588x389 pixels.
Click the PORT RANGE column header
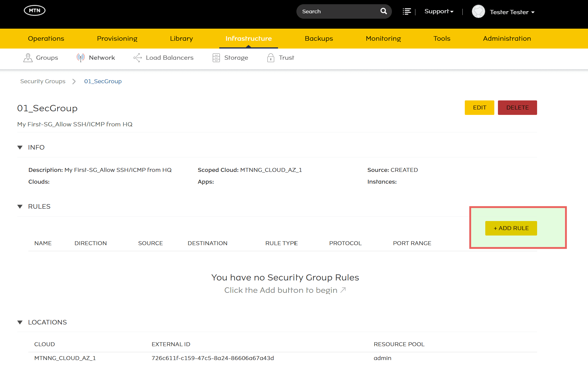[412, 243]
